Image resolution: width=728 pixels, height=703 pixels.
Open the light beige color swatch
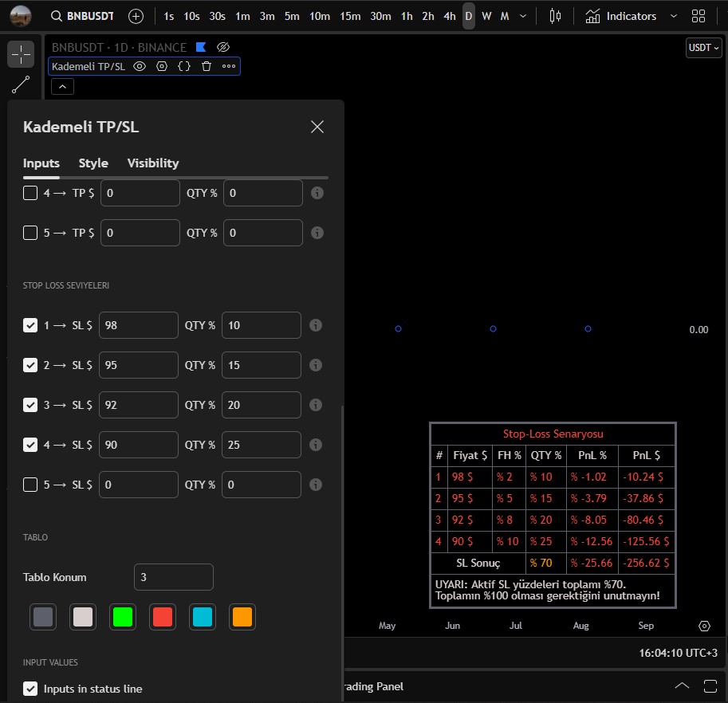pyautogui.click(x=83, y=617)
